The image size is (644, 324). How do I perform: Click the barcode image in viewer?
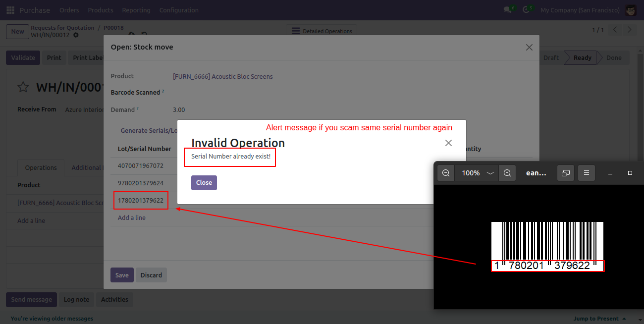coord(547,247)
